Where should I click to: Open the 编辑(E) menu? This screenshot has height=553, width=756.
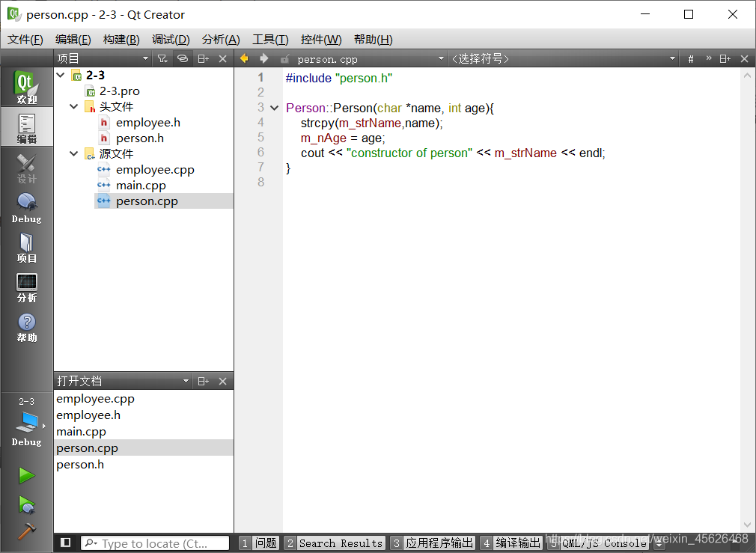pos(73,40)
